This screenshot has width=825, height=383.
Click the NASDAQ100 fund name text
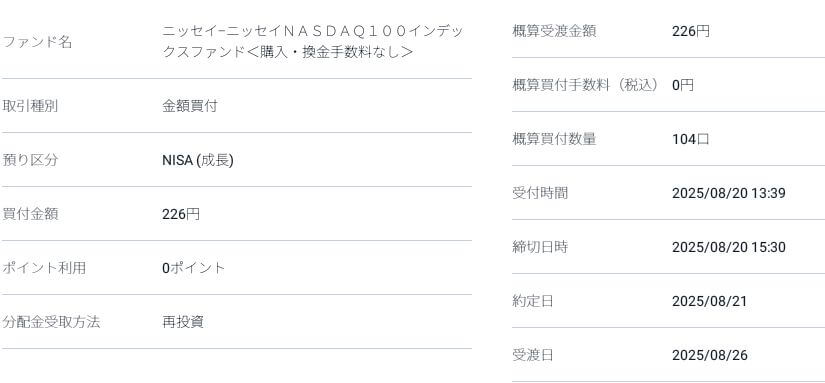coord(313,42)
